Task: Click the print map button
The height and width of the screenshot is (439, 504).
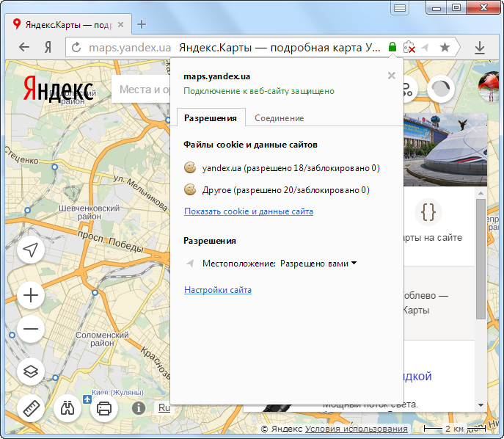Action: (104, 408)
